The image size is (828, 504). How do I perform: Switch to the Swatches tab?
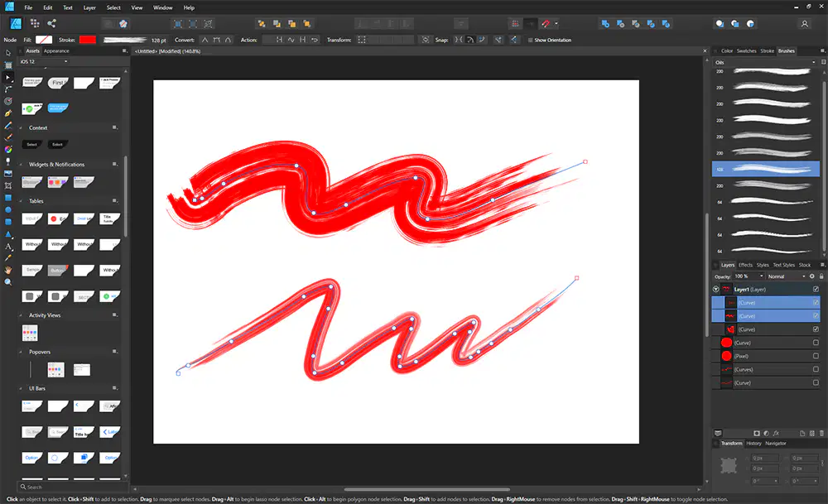(746, 51)
